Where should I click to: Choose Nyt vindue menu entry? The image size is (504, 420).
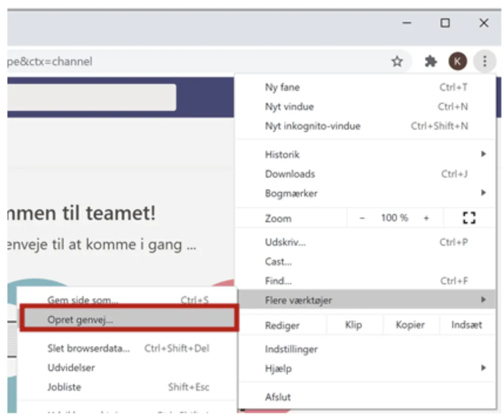coord(366,107)
